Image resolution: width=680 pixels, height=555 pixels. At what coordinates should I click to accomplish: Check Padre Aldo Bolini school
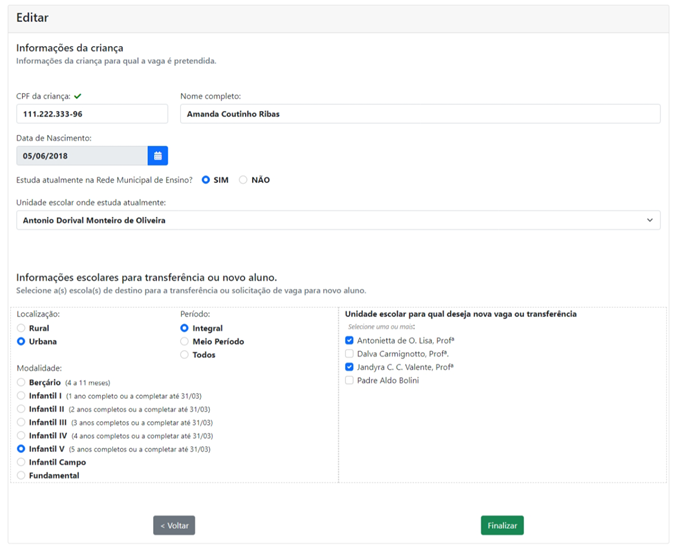pyautogui.click(x=349, y=380)
